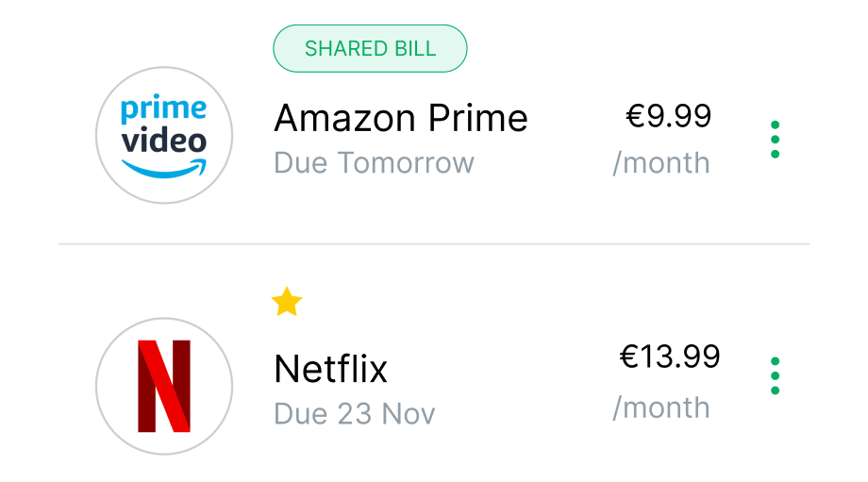This screenshot has height=482, width=868.
Task: Open the Amazon Prime three-dot options menu
Action: (775, 140)
